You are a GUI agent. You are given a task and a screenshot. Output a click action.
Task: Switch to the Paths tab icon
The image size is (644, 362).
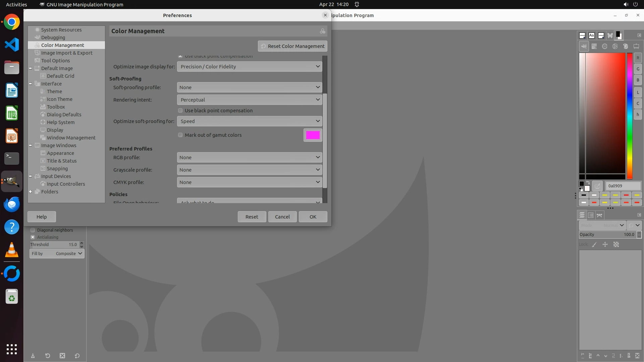(600, 215)
